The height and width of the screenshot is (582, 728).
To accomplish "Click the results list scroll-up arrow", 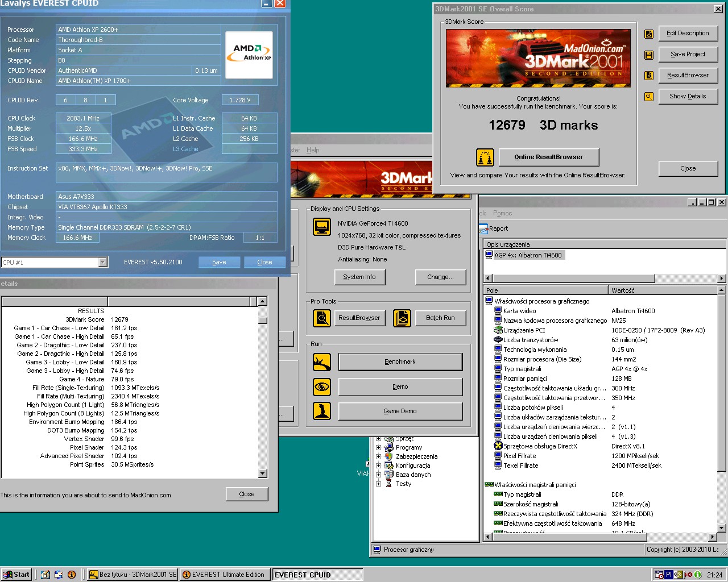I will coord(262,301).
